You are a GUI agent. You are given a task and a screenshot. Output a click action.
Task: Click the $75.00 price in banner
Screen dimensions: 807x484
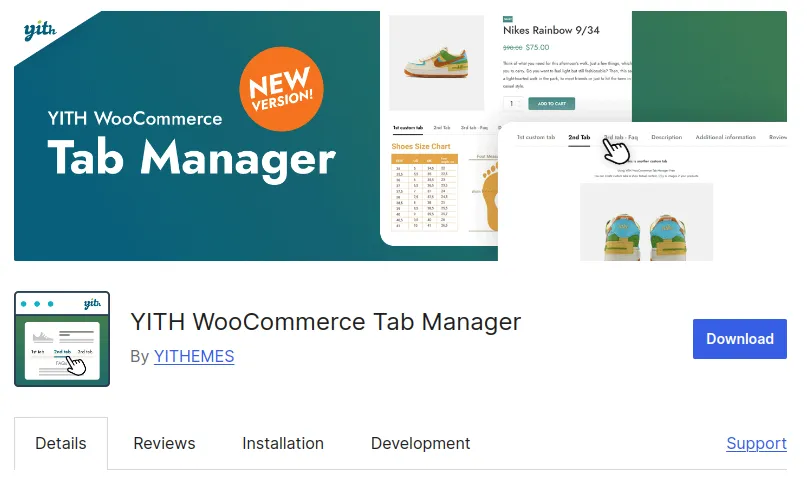tap(537, 47)
